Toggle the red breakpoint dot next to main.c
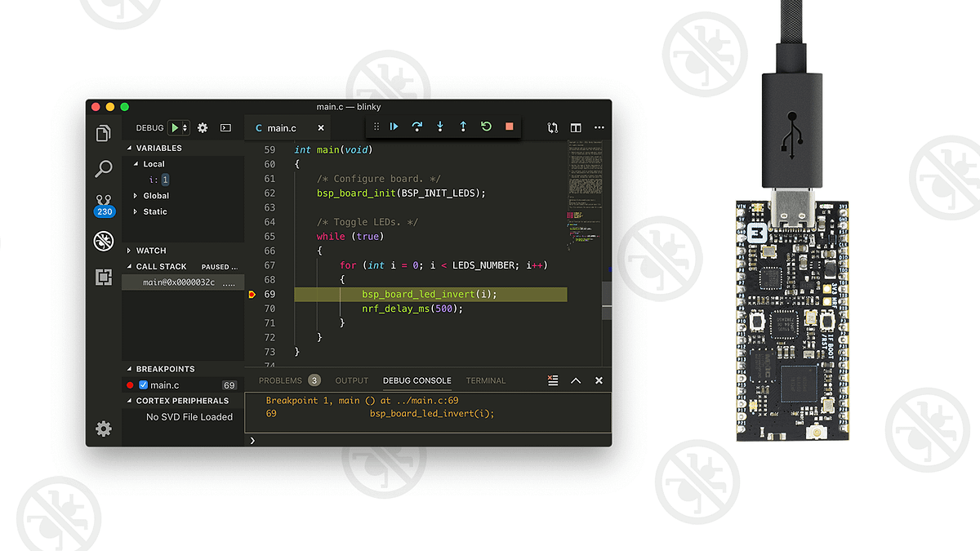This screenshot has height=551, width=980. (x=128, y=384)
